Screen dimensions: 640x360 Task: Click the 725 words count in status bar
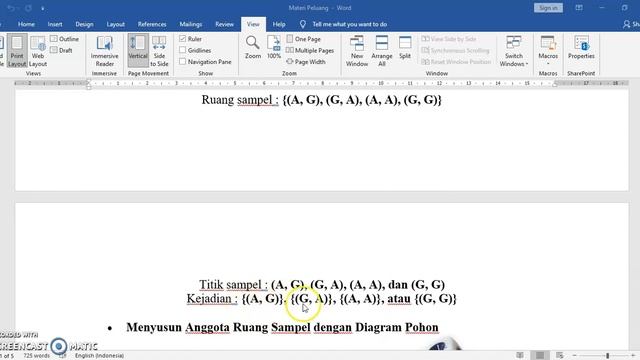pyautogui.click(x=36, y=356)
